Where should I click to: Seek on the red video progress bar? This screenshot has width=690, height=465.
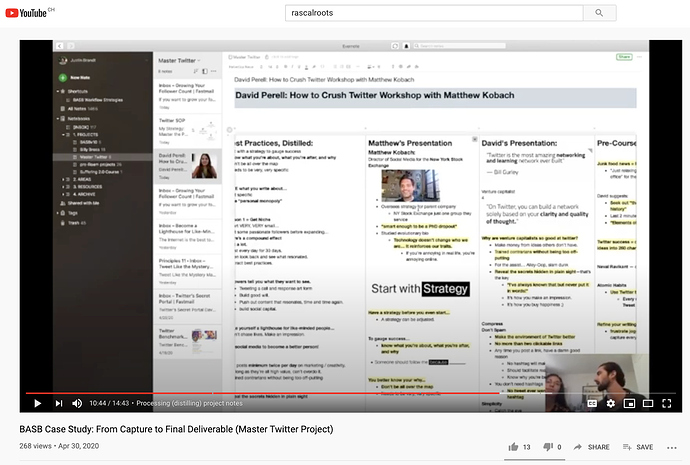click(x=350, y=393)
